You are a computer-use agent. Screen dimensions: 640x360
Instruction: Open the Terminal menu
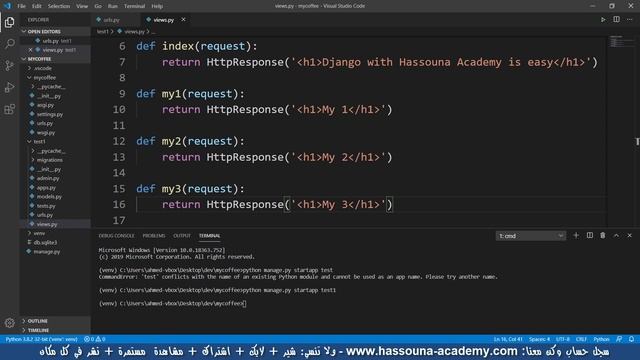point(134,6)
